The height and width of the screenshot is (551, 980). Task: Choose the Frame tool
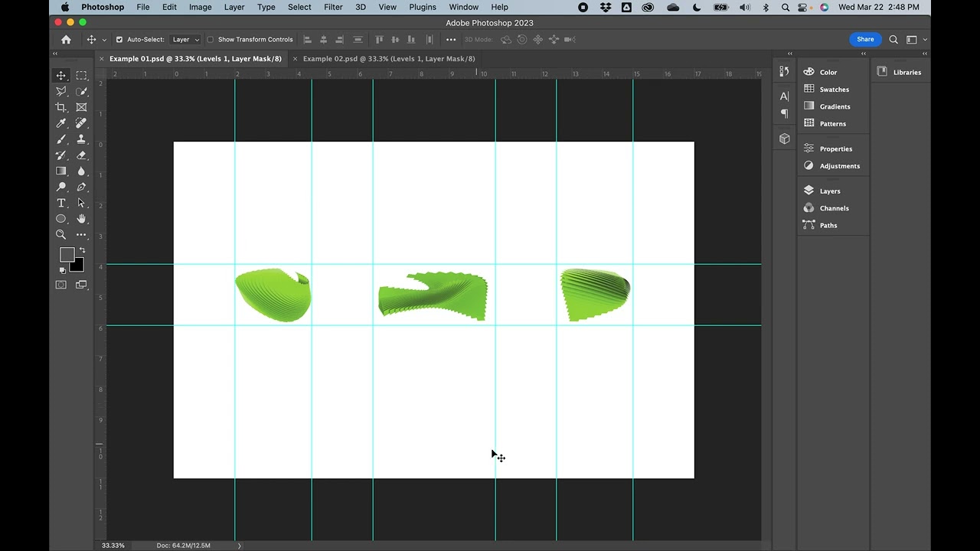[x=81, y=107]
